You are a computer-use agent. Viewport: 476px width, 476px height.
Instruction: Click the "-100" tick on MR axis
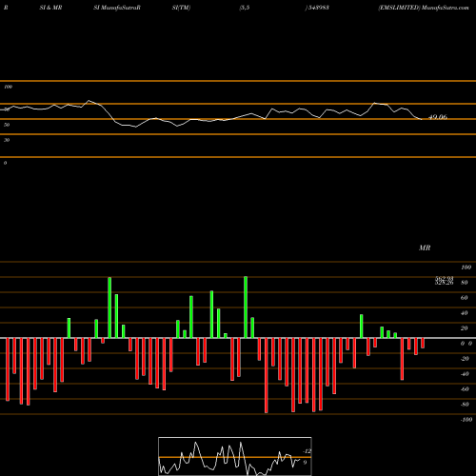(466, 420)
